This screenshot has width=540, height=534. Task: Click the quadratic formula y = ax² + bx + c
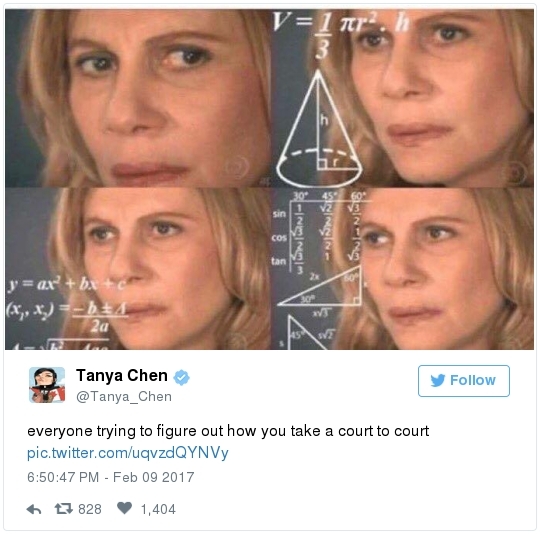pyautogui.click(x=66, y=283)
